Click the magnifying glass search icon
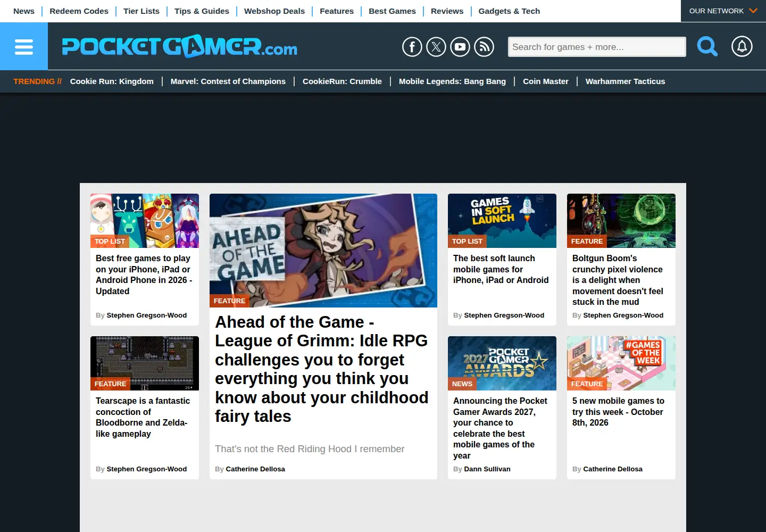The image size is (766, 532). 707,47
